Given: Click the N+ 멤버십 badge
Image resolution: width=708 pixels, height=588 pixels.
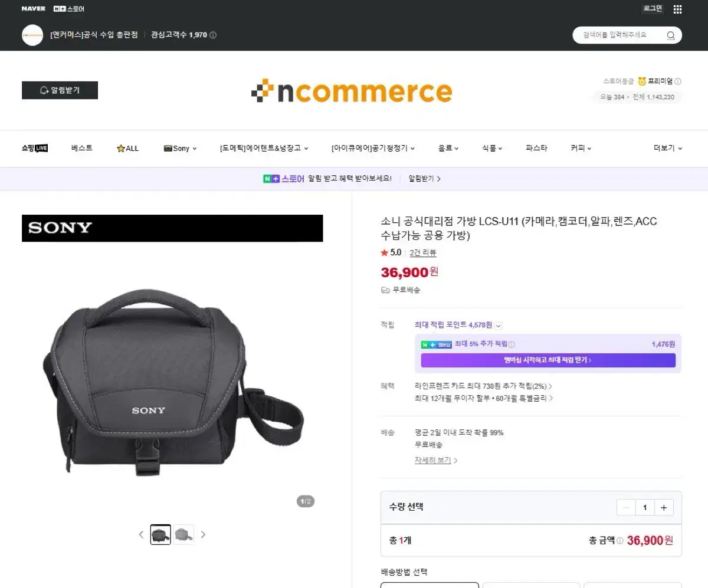Looking at the screenshot, I should point(437,344).
